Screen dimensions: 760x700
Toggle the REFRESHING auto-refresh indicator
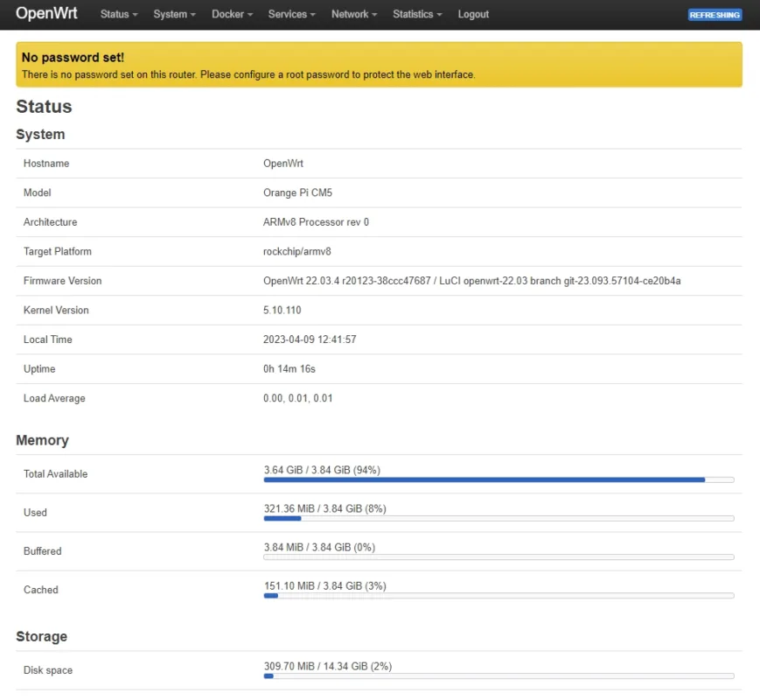pyautogui.click(x=715, y=15)
